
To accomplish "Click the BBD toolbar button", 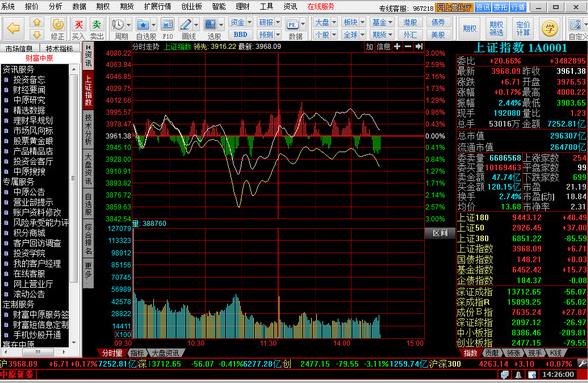I will click(240, 35).
